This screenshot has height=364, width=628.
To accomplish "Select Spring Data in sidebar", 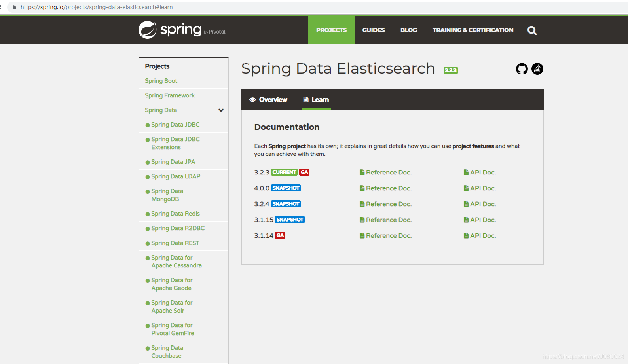I will click(x=161, y=110).
